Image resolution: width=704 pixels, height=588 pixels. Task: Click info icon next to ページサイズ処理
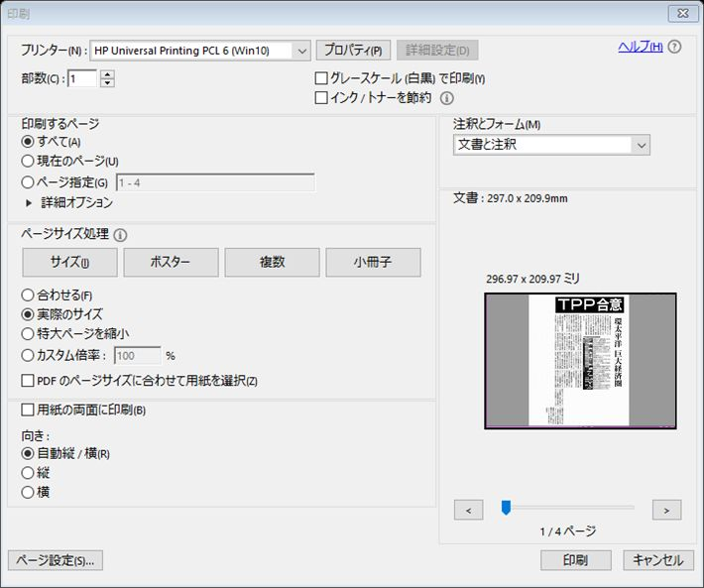click(x=121, y=235)
